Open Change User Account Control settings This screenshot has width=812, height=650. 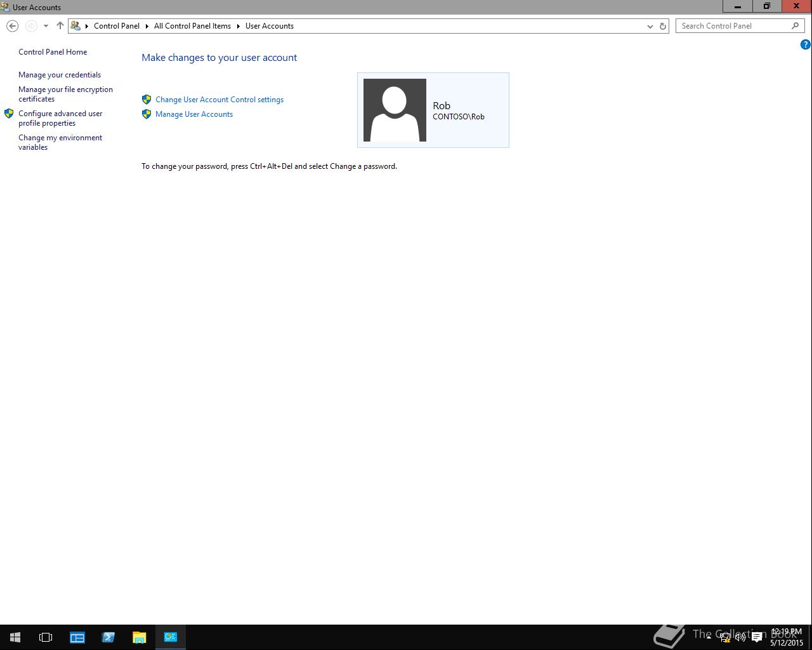pyautogui.click(x=219, y=100)
